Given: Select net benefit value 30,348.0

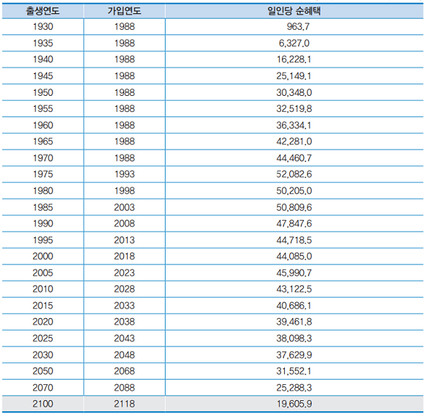Looking at the screenshot, I should click(294, 92).
